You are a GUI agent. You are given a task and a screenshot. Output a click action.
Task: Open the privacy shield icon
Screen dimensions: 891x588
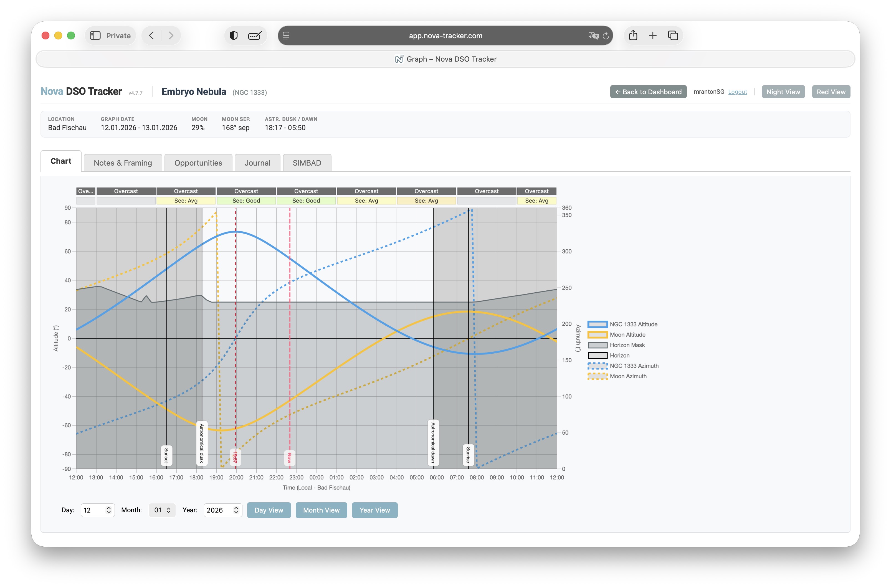(234, 36)
